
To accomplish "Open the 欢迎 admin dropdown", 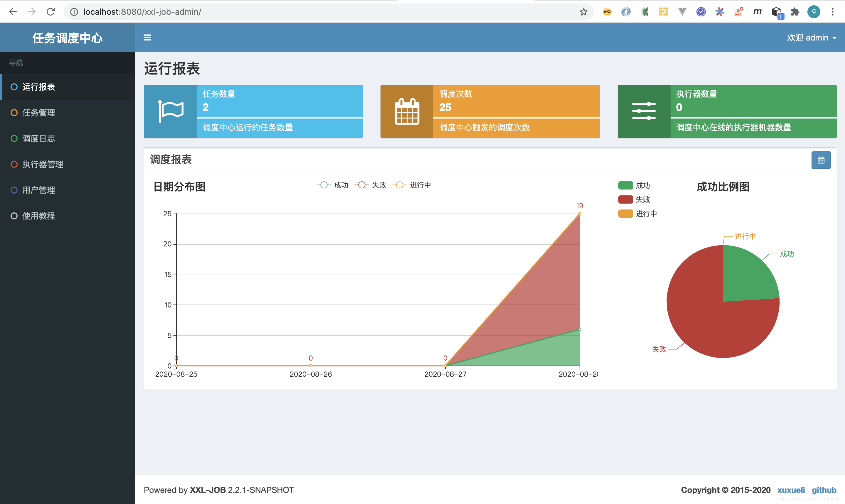I will click(811, 37).
